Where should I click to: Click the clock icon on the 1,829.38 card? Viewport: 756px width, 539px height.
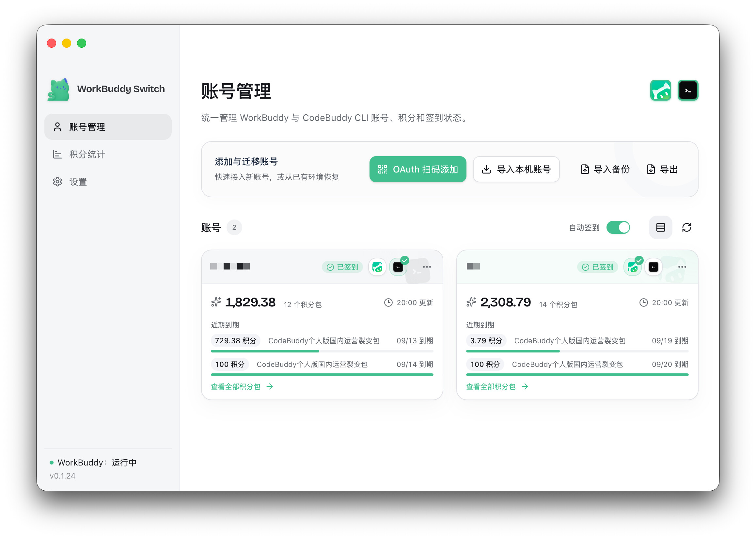pyautogui.click(x=388, y=302)
